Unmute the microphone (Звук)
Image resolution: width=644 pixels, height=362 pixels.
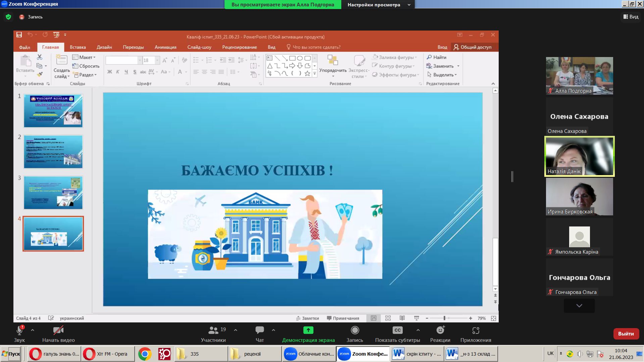[19, 334]
